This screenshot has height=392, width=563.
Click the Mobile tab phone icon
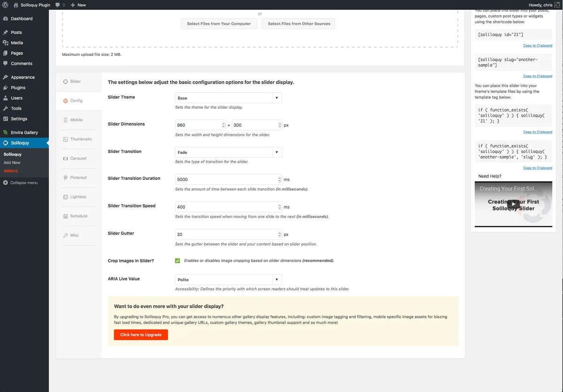(x=66, y=120)
